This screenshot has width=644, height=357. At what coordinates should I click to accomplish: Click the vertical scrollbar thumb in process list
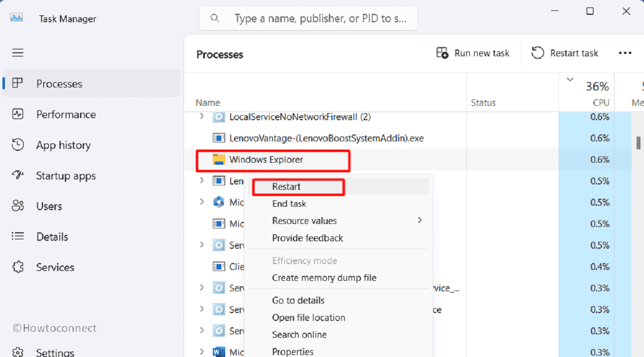pyautogui.click(x=639, y=142)
